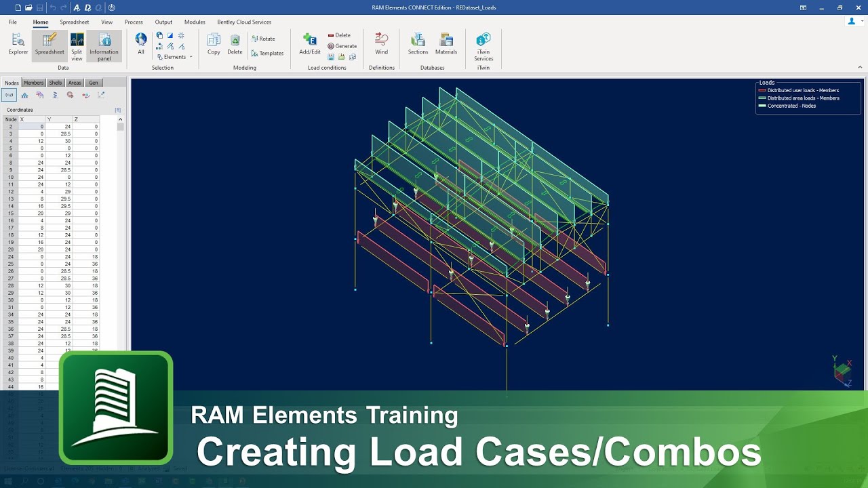Image resolution: width=868 pixels, height=488 pixels.
Task: Click the spreadsheet scroll up arrow
Action: 121,120
